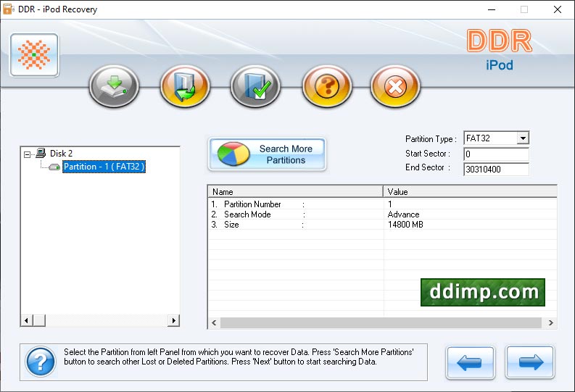Image resolution: width=575 pixels, height=392 pixels.
Task: Click left arrow of table horizontal scrollbar
Action: tap(214, 322)
